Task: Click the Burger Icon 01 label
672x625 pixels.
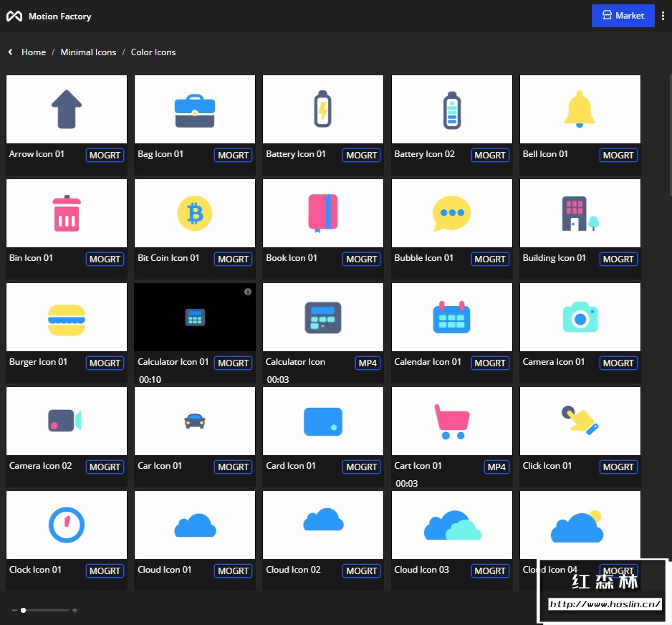Action: point(38,362)
